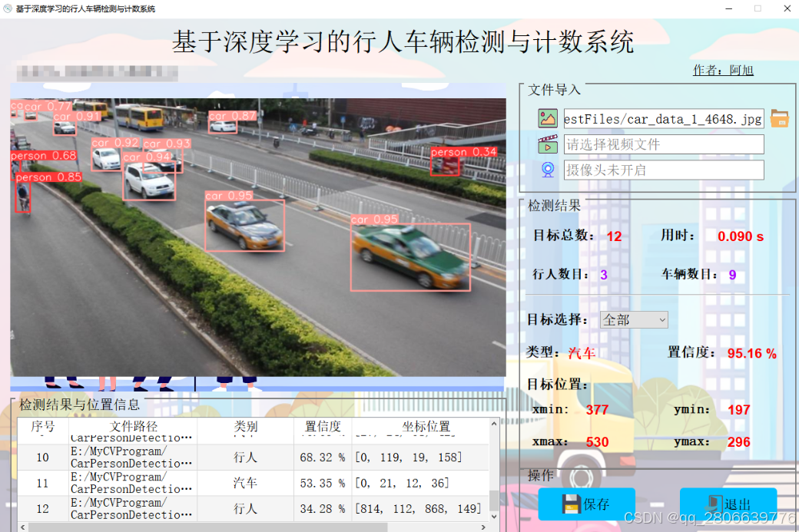Click coordinates cell [0, 21, 12, 36]

[x=420, y=483]
